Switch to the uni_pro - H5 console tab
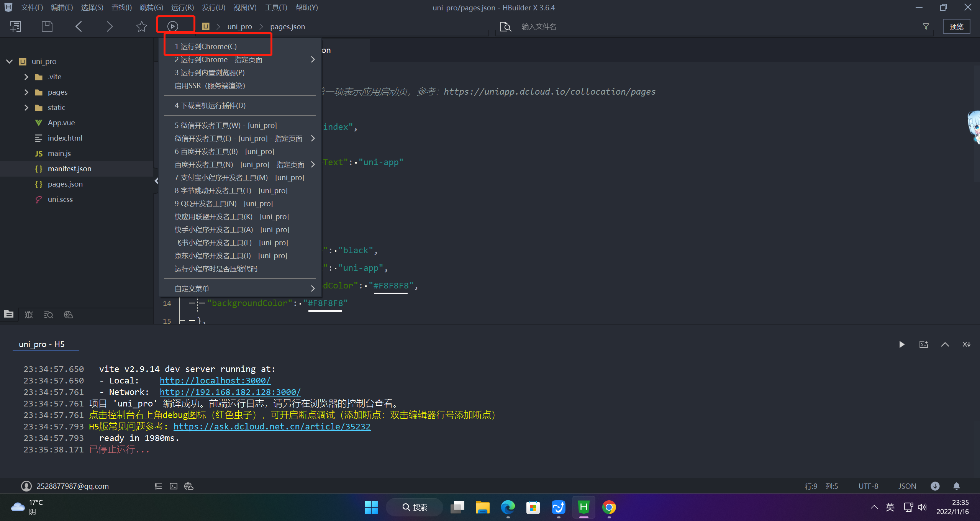This screenshot has height=521, width=980. coord(42,344)
